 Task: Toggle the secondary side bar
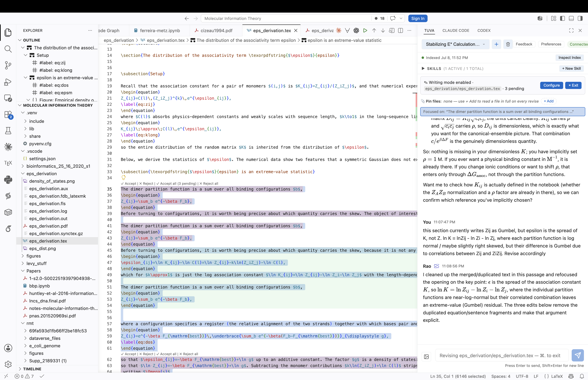point(580,19)
